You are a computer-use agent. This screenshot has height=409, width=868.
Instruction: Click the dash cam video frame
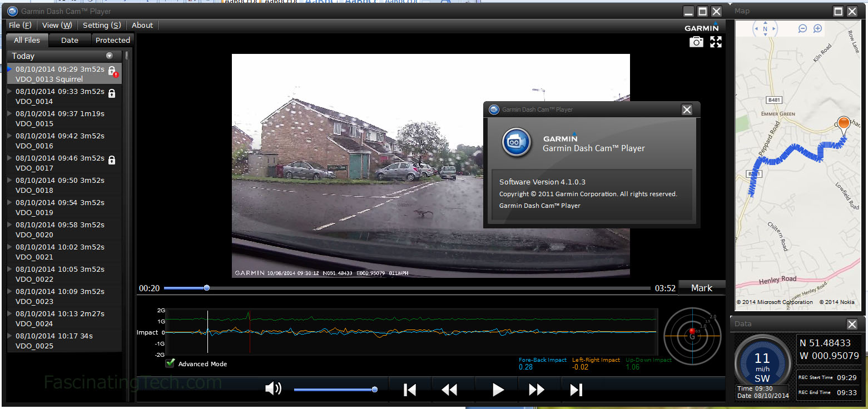(431, 166)
